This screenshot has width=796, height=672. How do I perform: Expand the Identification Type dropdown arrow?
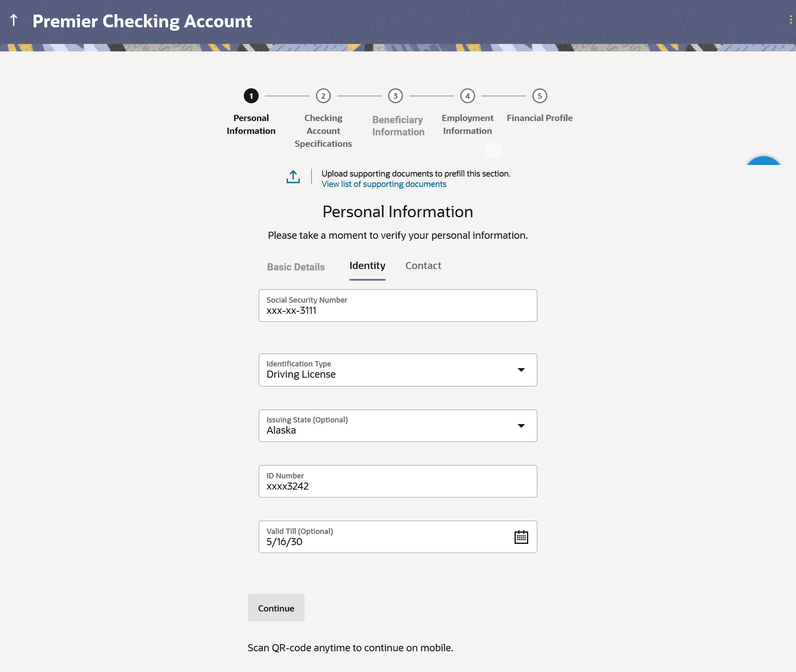pos(521,370)
